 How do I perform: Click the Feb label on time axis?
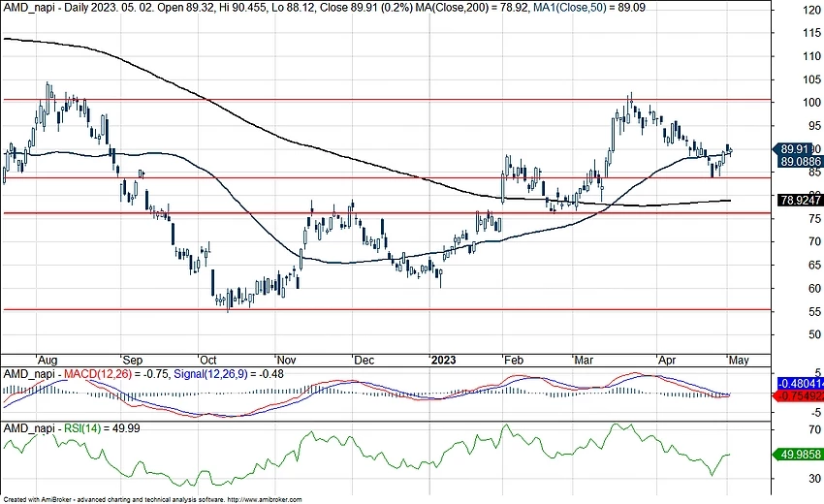click(514, 361)
